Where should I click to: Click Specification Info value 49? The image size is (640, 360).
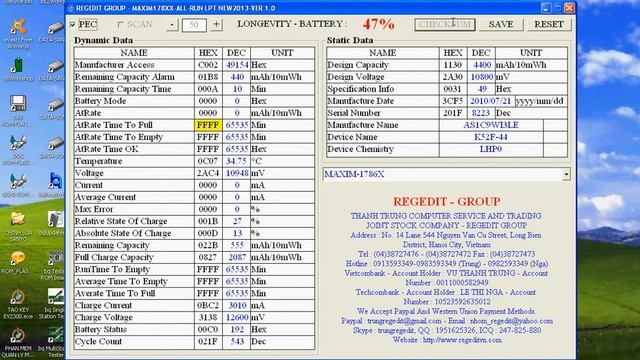click(x=481, y=89)
